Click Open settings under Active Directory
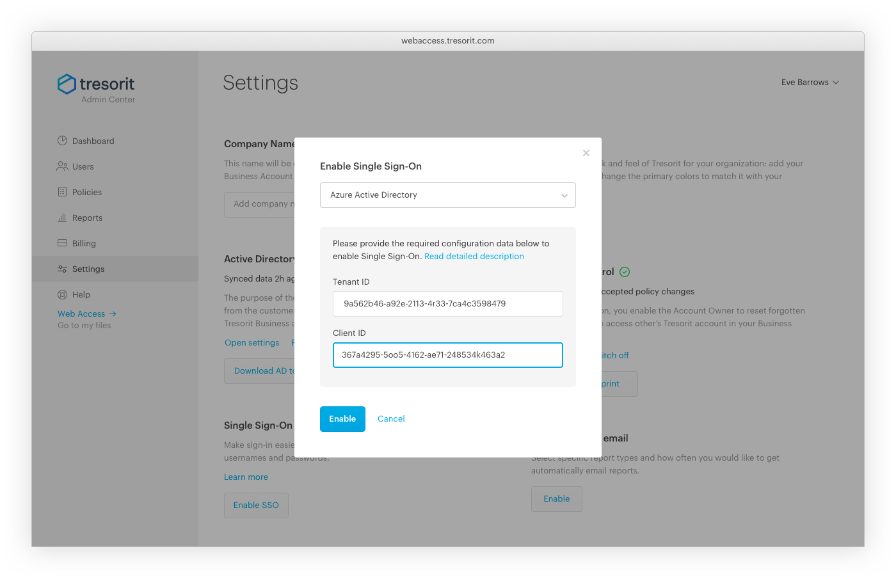896x588 pixels. [252, 342]
